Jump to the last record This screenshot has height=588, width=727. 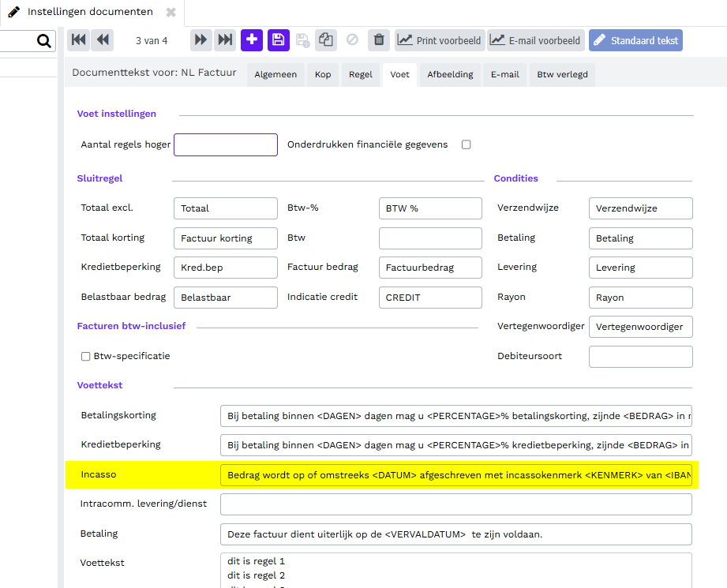(225, 40)
